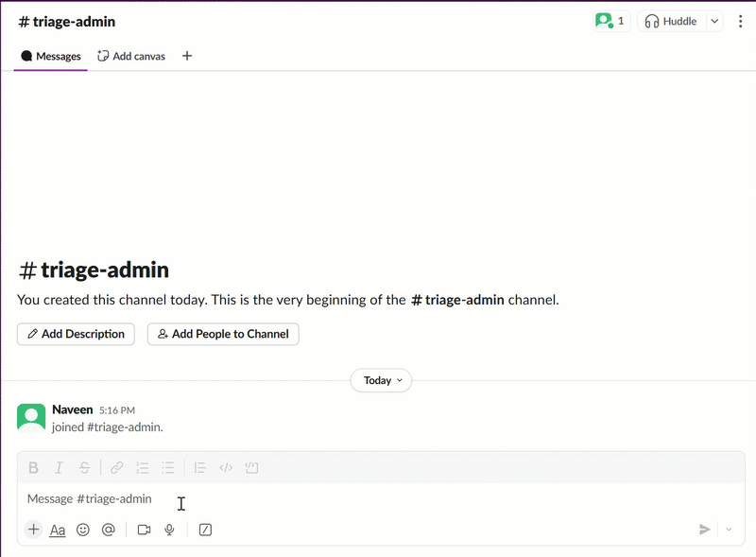
Task: Click Add People to Channel button
Action: point(223,334)
